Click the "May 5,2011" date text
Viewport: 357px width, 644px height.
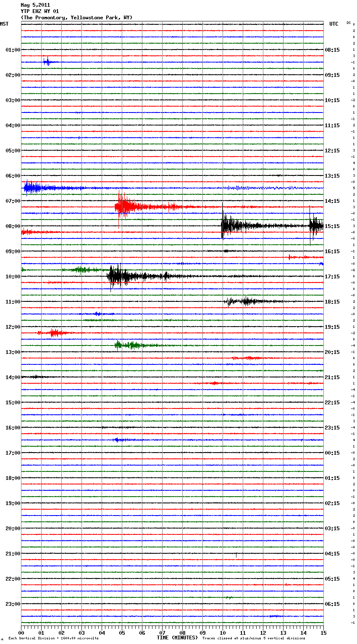click(x=35, y=5)
